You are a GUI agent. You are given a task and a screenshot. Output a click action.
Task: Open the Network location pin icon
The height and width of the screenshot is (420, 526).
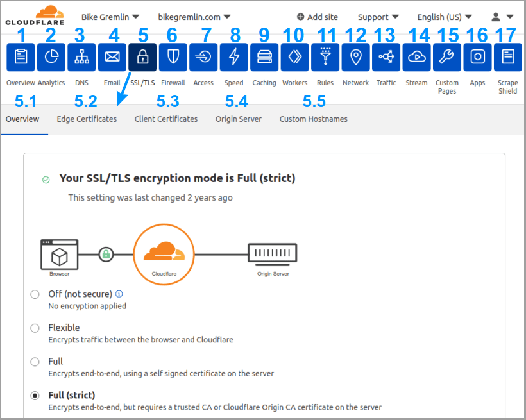[356, 57]
